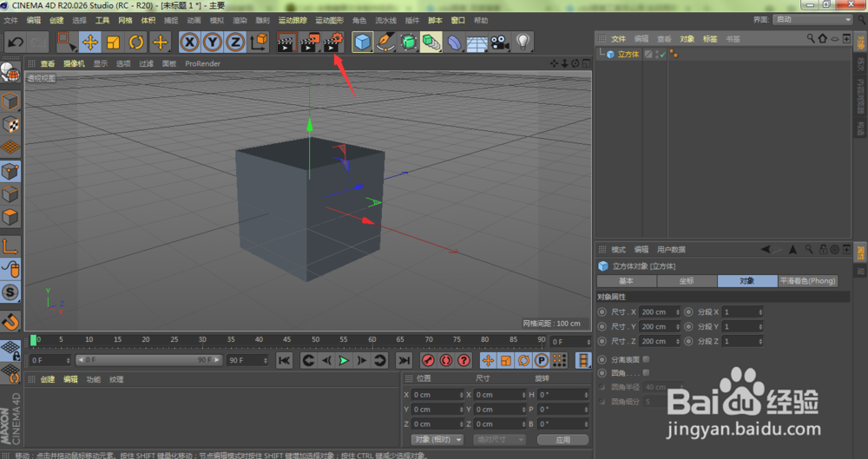Viewport: 868px width, 459px height.
Task: Add a Light object
Action: [523, 42]
